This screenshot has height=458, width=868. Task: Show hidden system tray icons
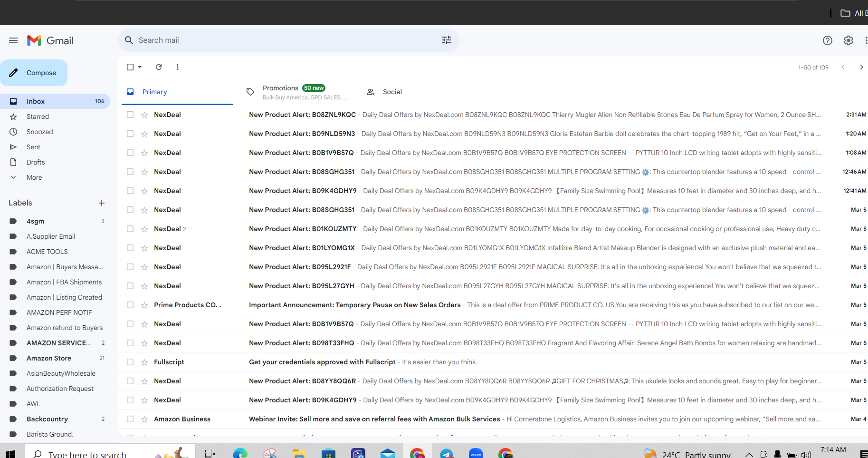click(749, 455)
